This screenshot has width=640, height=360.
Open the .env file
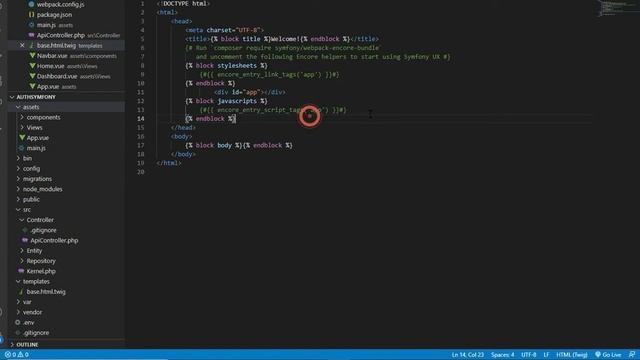(x=29, y=322)
